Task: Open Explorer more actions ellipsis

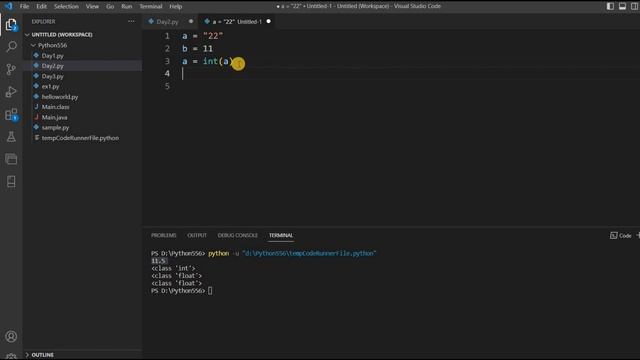Action: (131, 21)
